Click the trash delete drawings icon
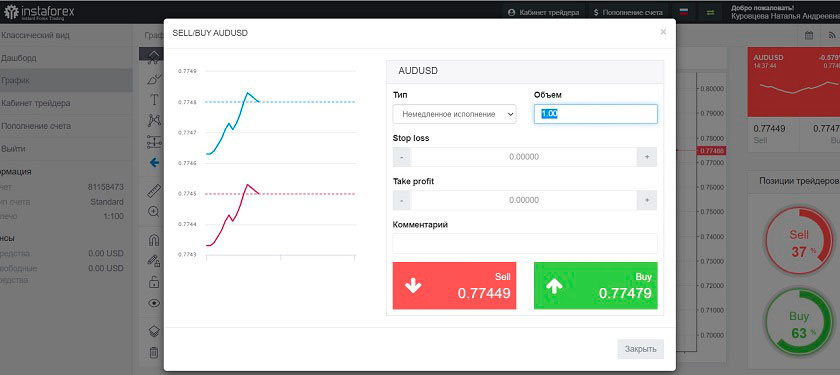This screenshot has width=840, height=375. 154,352
